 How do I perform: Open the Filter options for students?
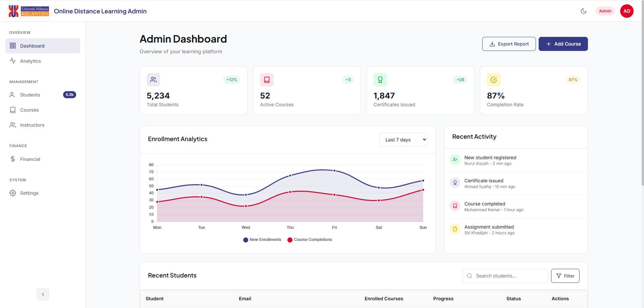(565, 276)
